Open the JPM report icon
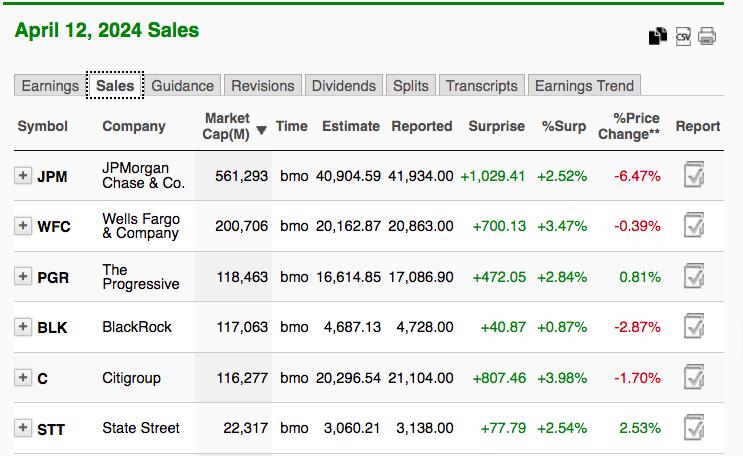This screenshot has height=456, width=743. click(694, 176)
